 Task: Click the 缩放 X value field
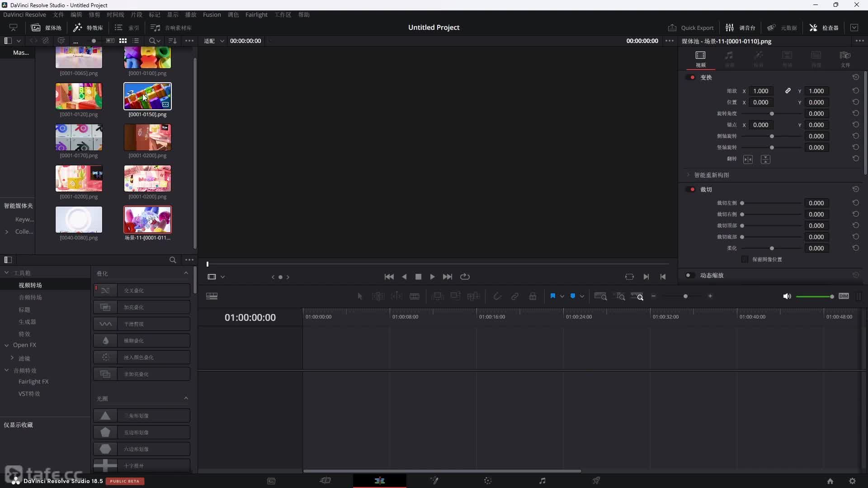click(x=761, y=91)
